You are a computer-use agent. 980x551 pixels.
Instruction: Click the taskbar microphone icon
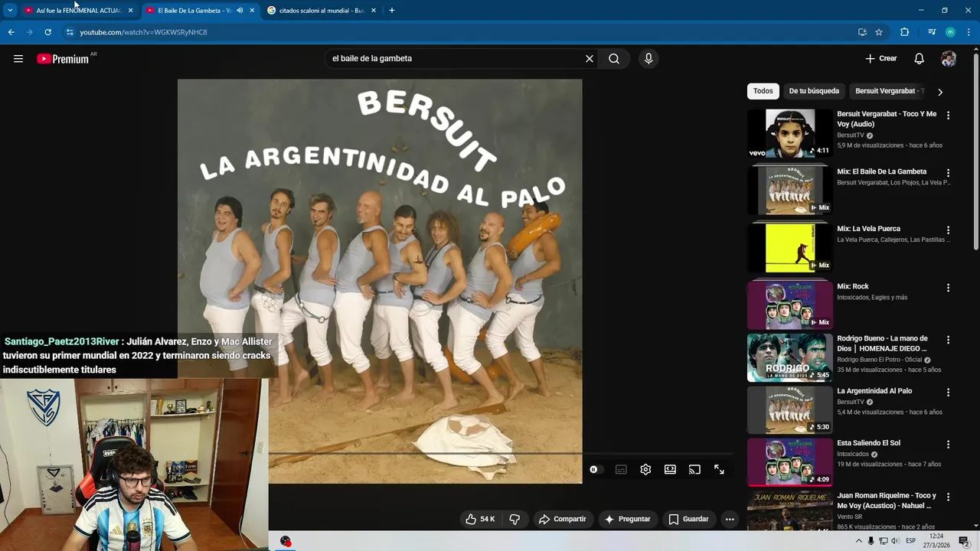tap(871, 541)
